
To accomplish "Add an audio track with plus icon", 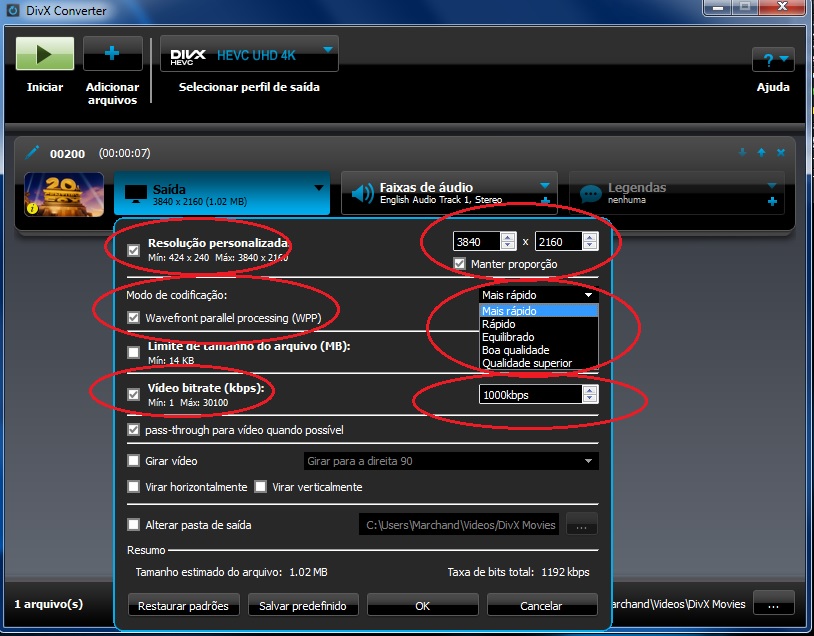I will (x=545, y=201).
